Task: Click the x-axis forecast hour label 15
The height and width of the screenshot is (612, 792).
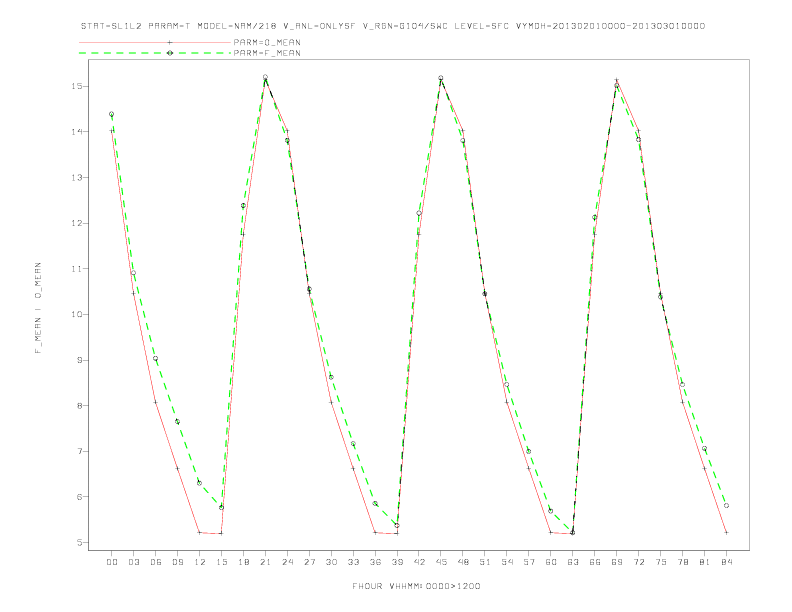Action: [x=221, y=562]
